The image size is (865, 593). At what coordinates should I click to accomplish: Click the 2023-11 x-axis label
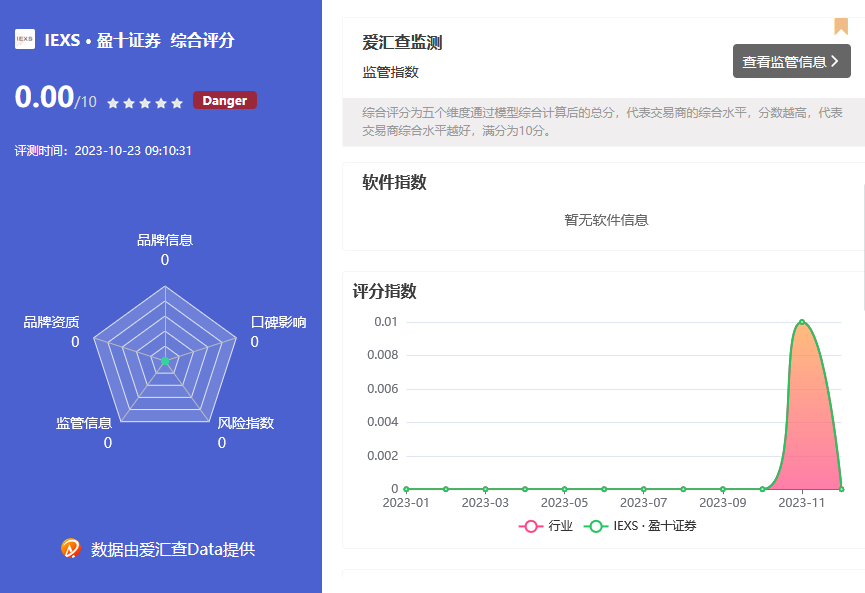(x=802, y=503)
